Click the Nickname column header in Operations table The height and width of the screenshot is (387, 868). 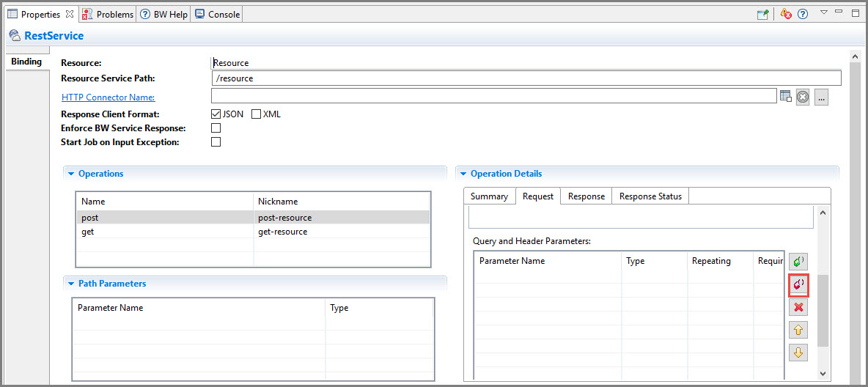click(x=342, y=202)
